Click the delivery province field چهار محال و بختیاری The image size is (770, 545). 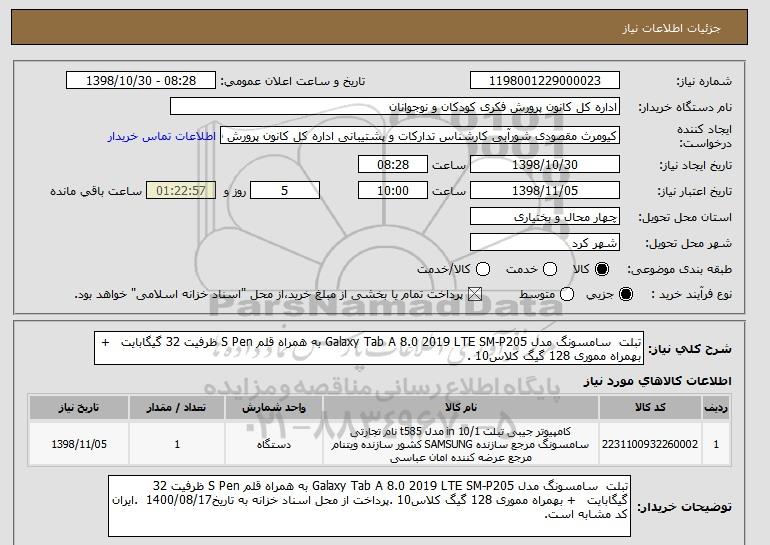click(545, 217)
